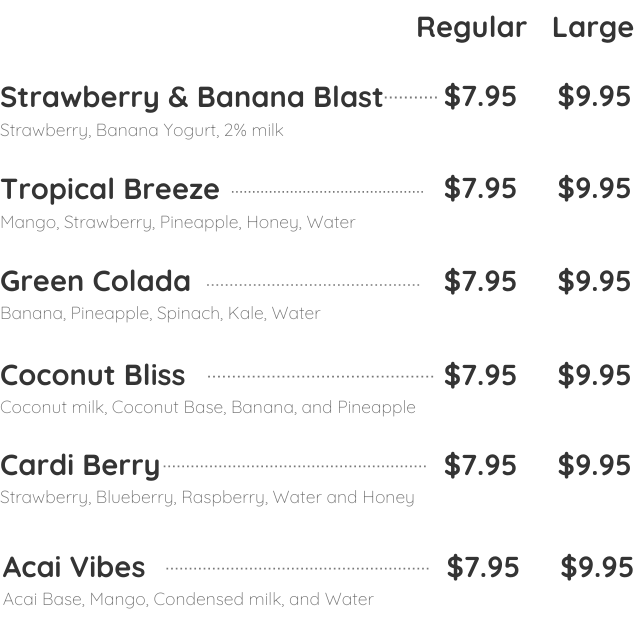The width and height of the screenshot is (634, 626).
Task: Click the Banana, Pineapple, Spinach, Kale ingredients
Action: [x=160, y=313]
